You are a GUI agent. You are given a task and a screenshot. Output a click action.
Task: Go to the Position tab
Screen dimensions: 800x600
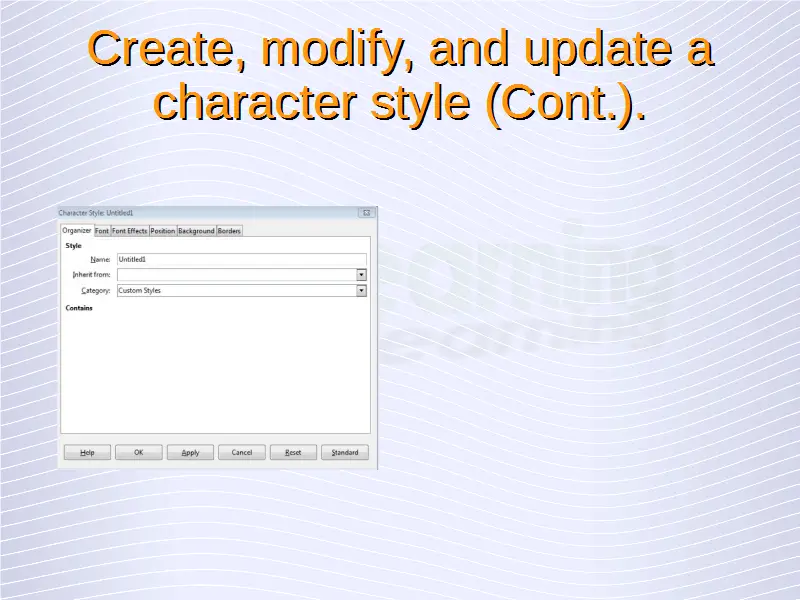click(162, 231)
